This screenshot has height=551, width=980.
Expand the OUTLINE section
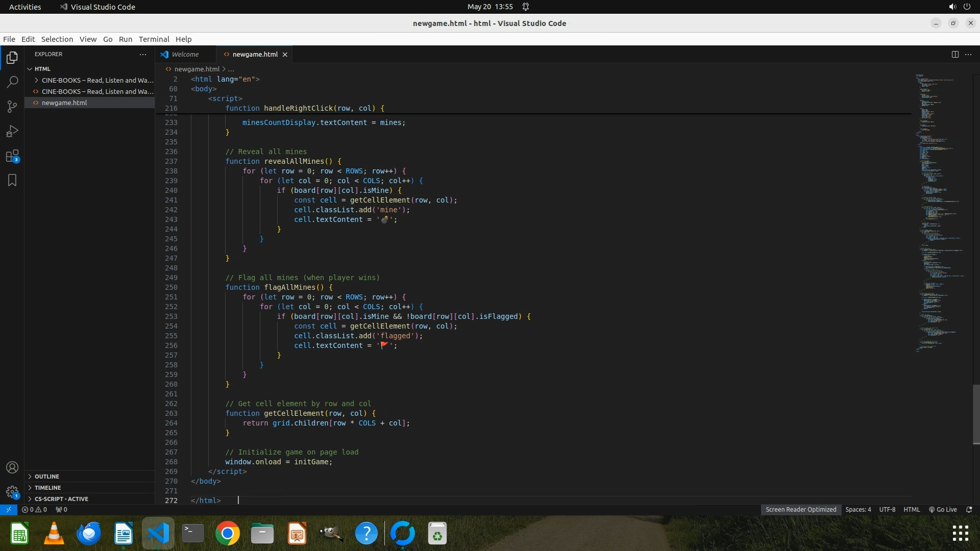click(47, 477)
